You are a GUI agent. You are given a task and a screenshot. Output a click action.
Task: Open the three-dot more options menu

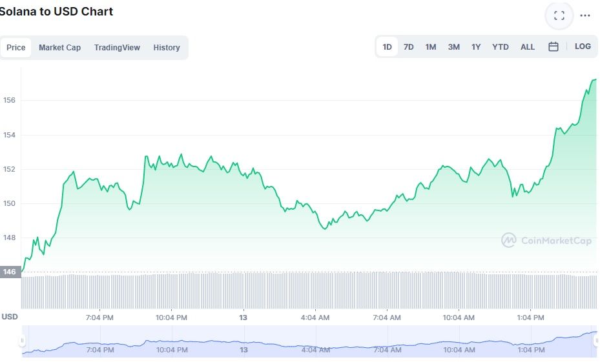pyautogui.click(x=584, y=15)
